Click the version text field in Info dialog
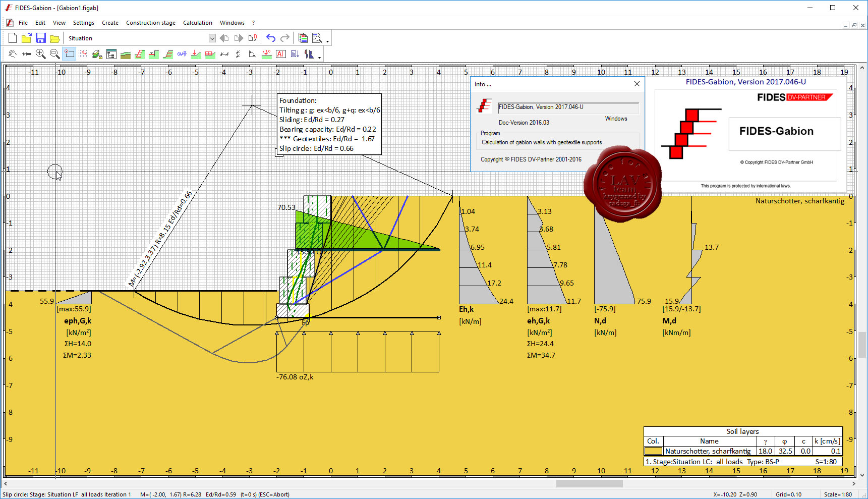This screenshot has width=868, height=499. pyautogui.click(x=568, y=107)
